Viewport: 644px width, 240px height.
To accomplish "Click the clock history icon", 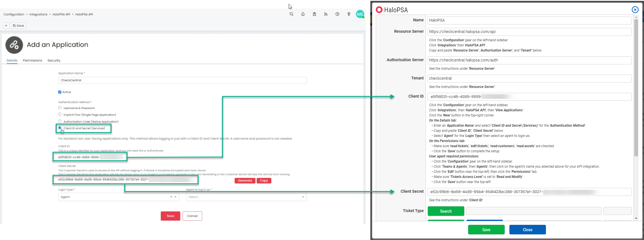I will 337,14.
